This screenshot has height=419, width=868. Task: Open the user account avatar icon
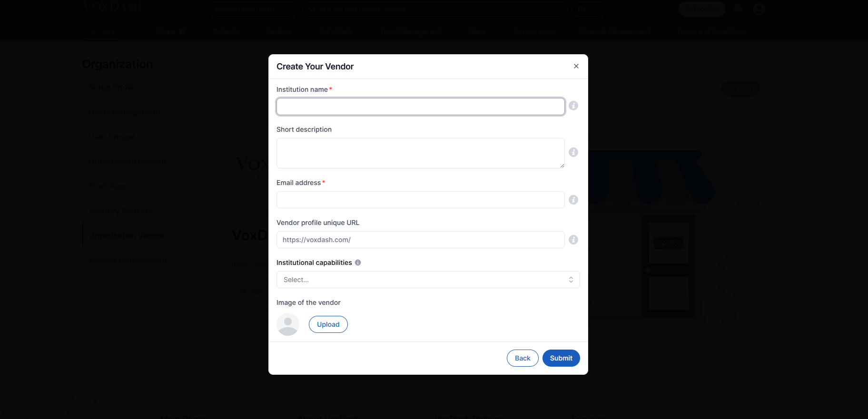click(x=759, y=9)
